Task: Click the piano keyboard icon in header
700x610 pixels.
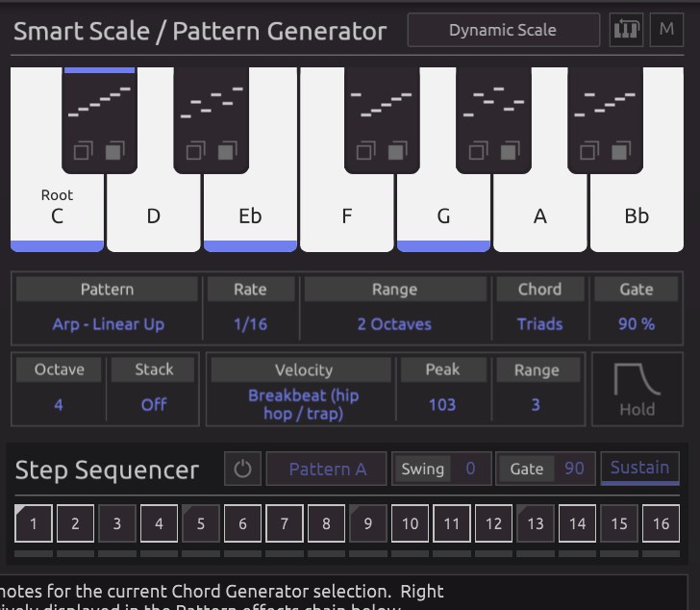Action: click(626, 30)
